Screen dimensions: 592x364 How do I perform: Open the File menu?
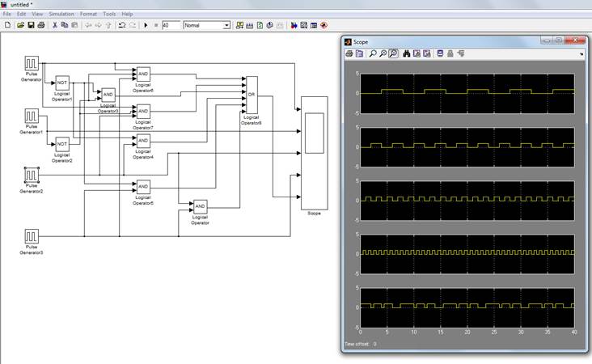click(6, 14)
